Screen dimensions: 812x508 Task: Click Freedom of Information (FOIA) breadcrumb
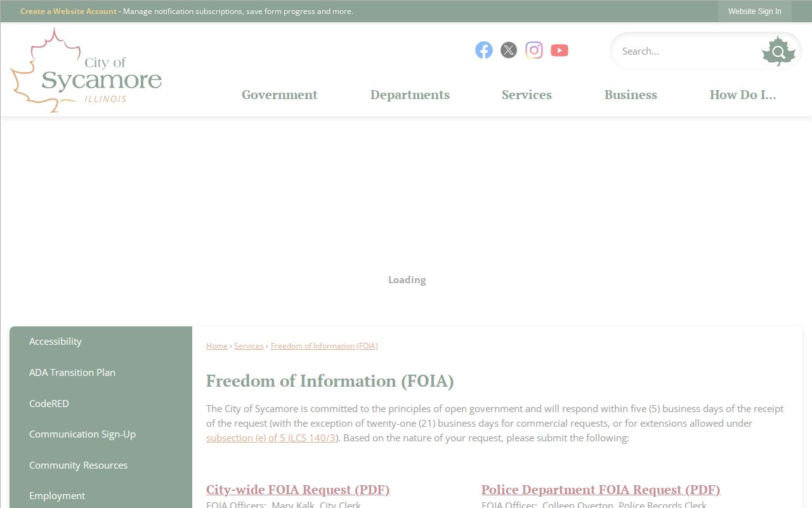324,346
